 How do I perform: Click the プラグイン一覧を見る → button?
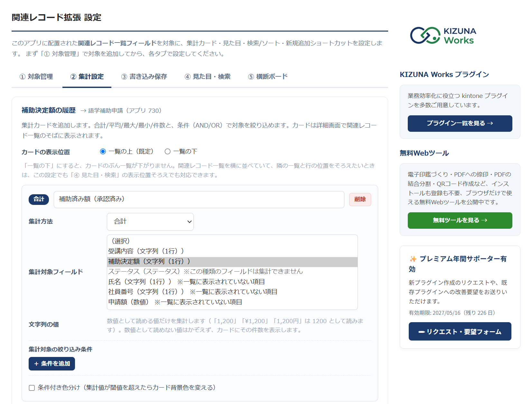(460, 123)
